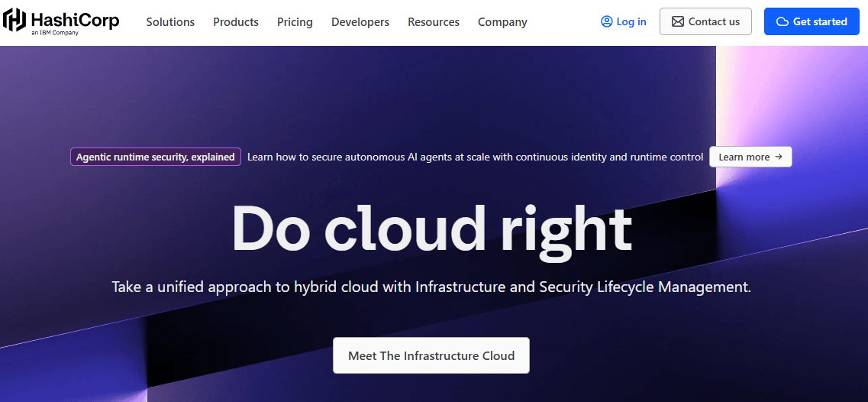
Task: Click the Contact us button
Action: click(706, 21)
